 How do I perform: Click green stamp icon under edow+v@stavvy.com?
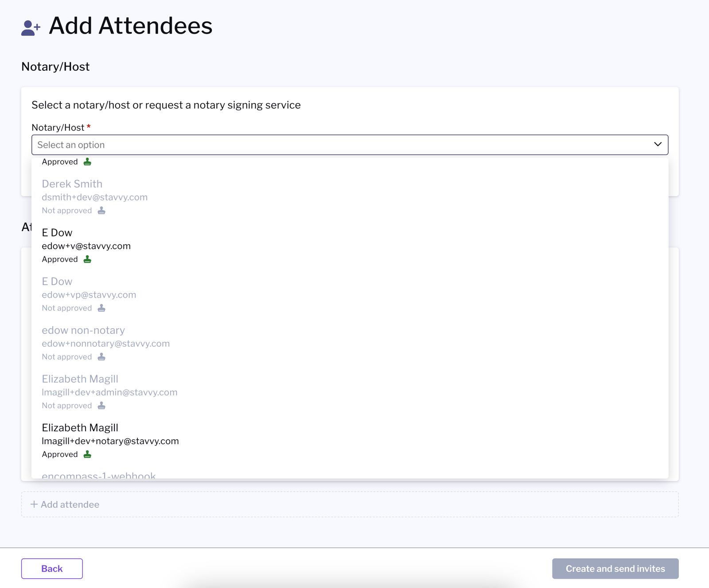pos(87,259)
